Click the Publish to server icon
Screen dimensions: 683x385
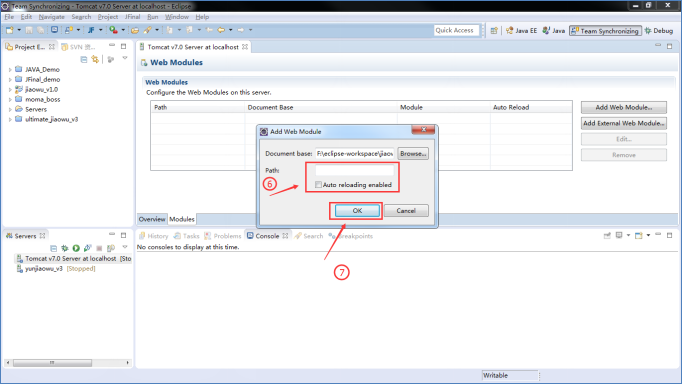point(111,248)
